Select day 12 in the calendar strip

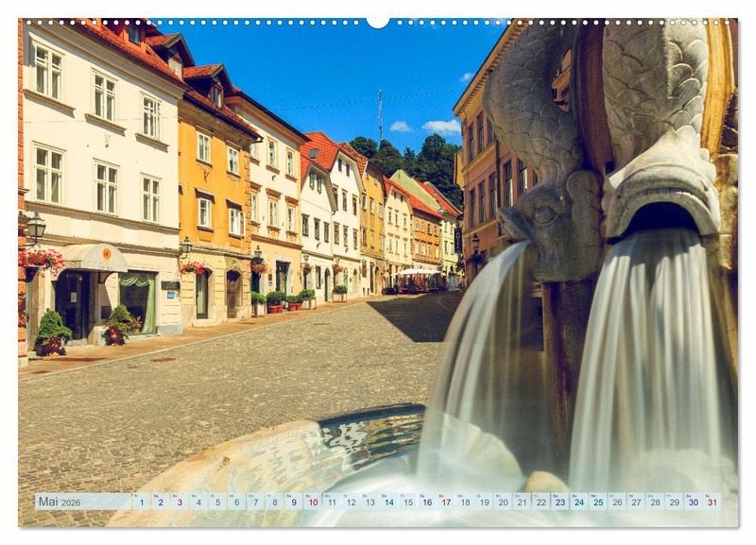coord(351,502)
